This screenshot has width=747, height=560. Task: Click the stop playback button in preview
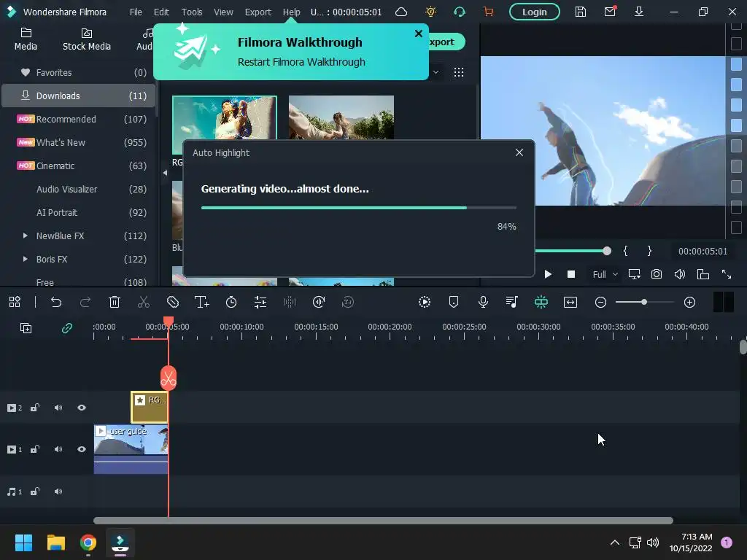571,274
